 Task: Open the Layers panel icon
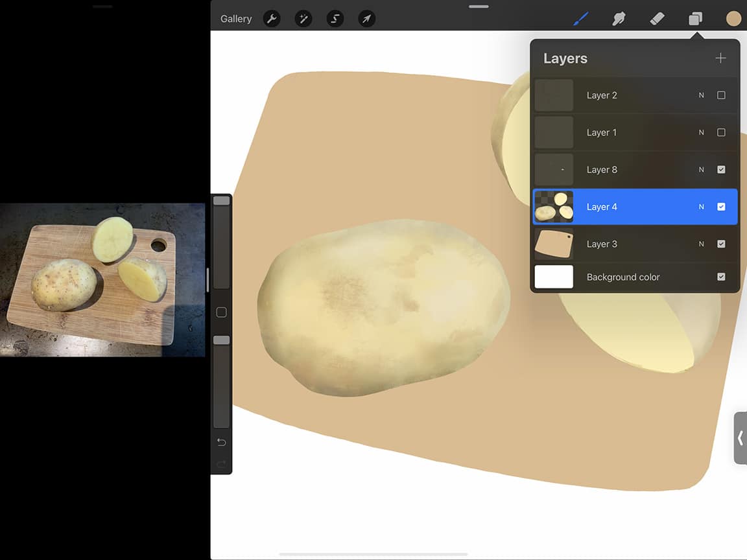695,18
